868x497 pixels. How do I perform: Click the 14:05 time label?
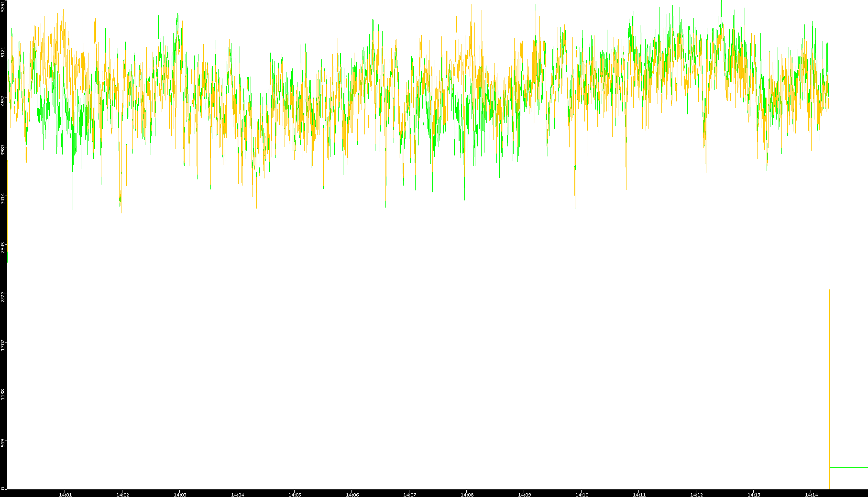click(x=295, y=495)
